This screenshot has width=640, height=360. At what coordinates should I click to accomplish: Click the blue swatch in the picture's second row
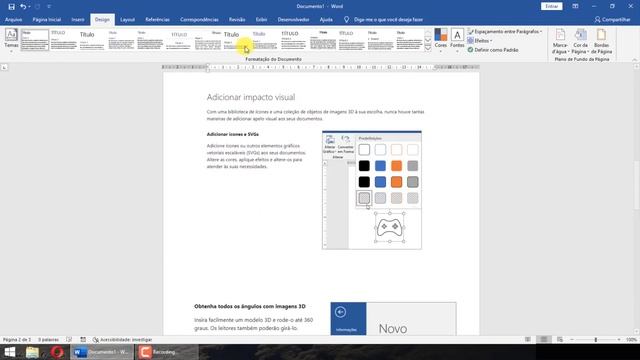[380, 166]
